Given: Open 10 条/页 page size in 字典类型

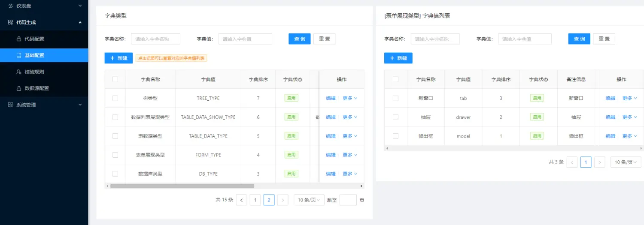Looking at the screenshot, I should 309,200.
